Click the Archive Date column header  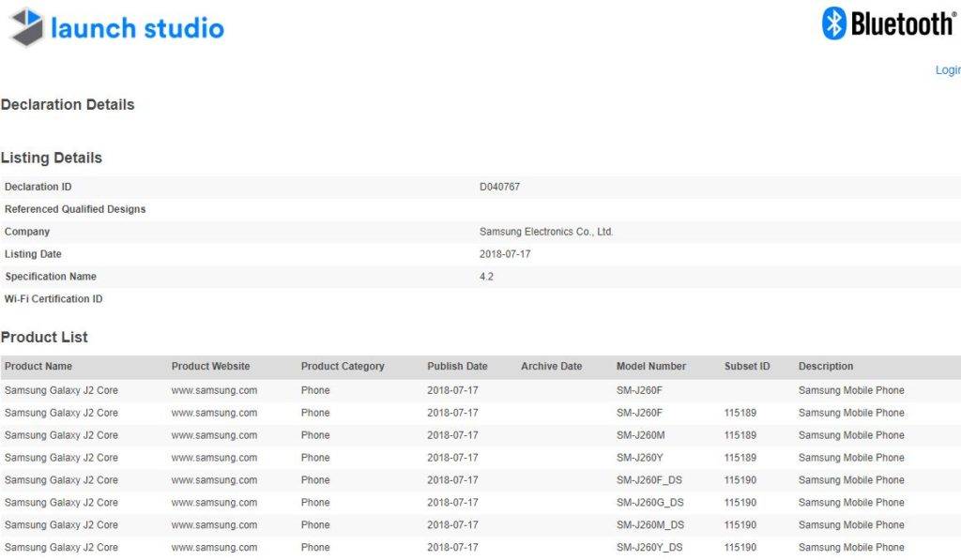[551, 367]
